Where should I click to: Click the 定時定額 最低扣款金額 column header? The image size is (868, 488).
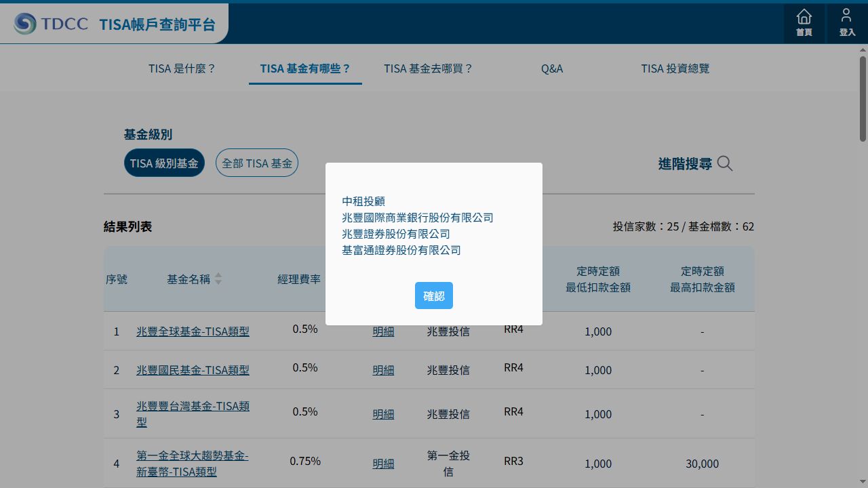click(598, 279)
